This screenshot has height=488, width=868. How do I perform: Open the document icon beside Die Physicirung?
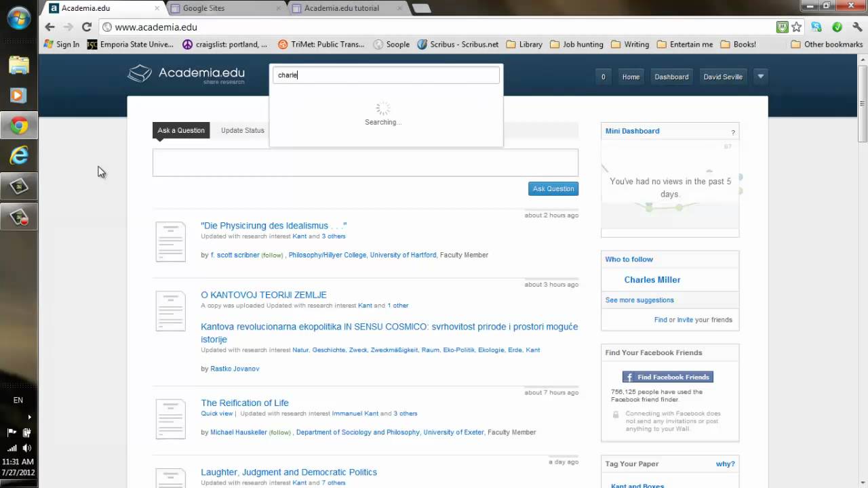click(170, 242)
